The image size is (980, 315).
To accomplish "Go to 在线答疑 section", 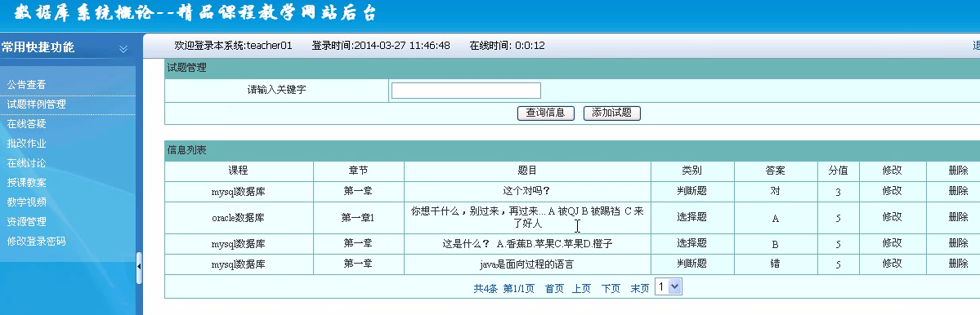I will tap(26, 124).
